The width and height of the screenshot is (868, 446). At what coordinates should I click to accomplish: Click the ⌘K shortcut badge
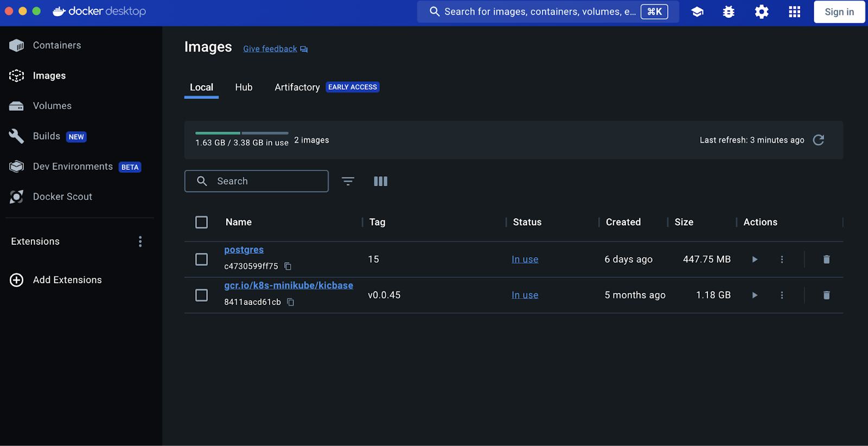click(654, 11)
